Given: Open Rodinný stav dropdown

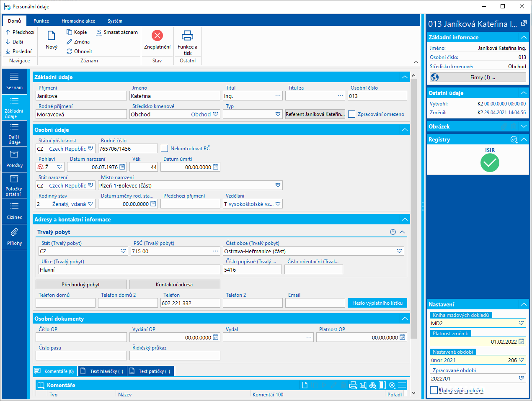Looking at the screenshot, I should pyautogui.click(x=90, y=204).
